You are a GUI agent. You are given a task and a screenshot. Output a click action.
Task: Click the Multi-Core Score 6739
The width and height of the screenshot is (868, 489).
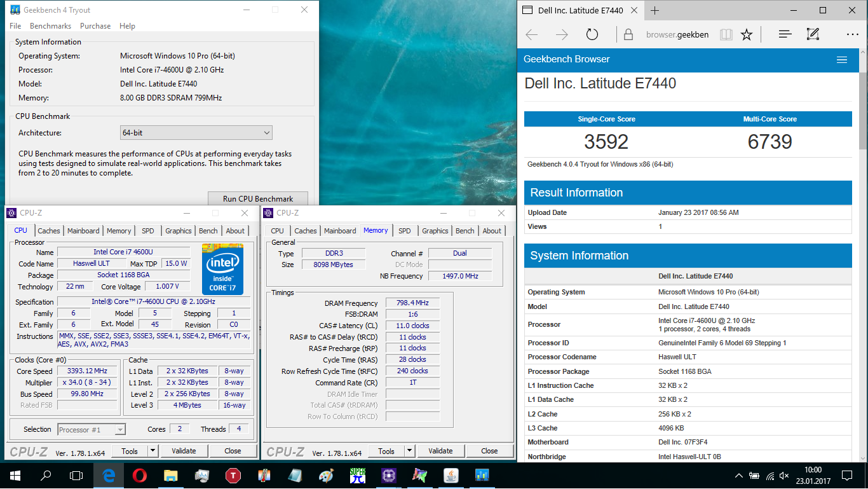[x=770, y=141]
